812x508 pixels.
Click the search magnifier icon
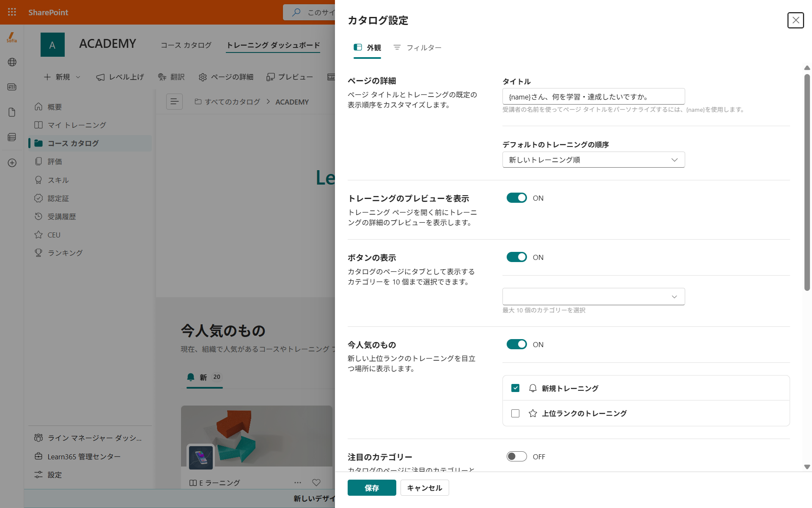pos(296,12)
